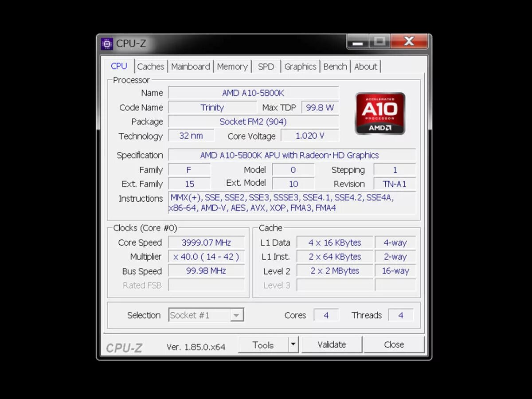The height and width of the screenshot is (399, 532).
Task: Click the CPU-Z title bar app icon
Action: coord(107,43)
